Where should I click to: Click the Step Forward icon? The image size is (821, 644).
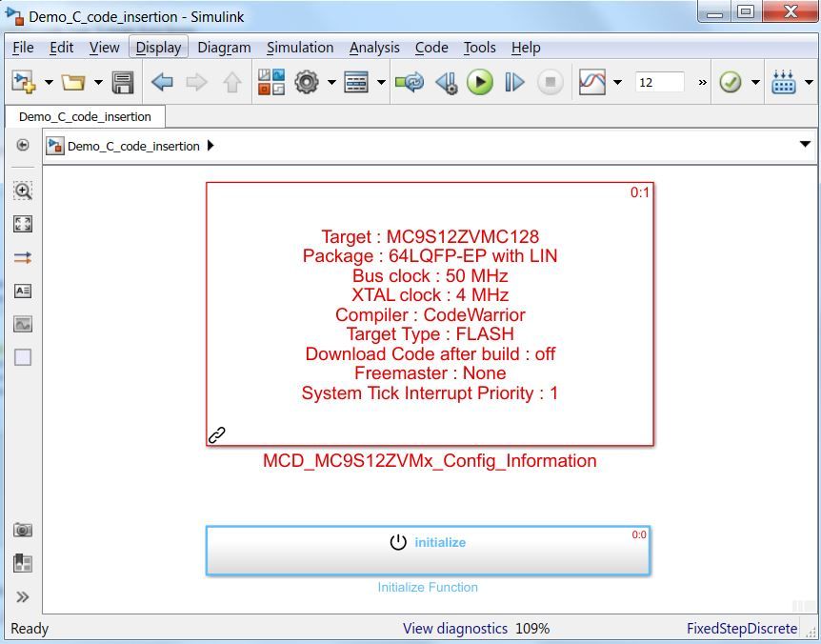[514, 82]
